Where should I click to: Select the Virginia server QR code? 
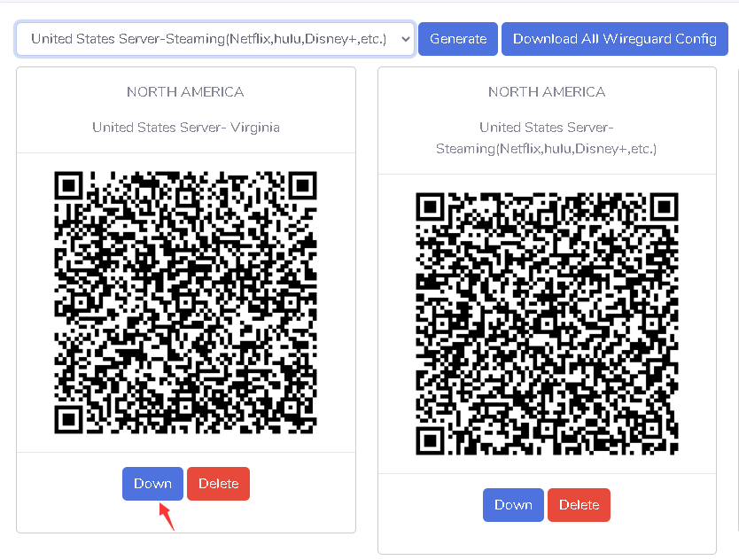186,302
